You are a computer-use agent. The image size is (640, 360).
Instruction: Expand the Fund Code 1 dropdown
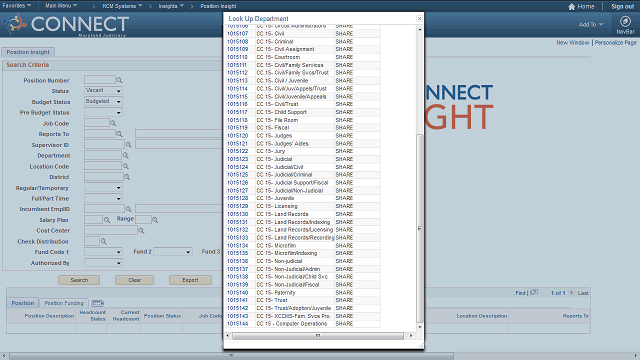pyautogui.click(x=103, y=252)
